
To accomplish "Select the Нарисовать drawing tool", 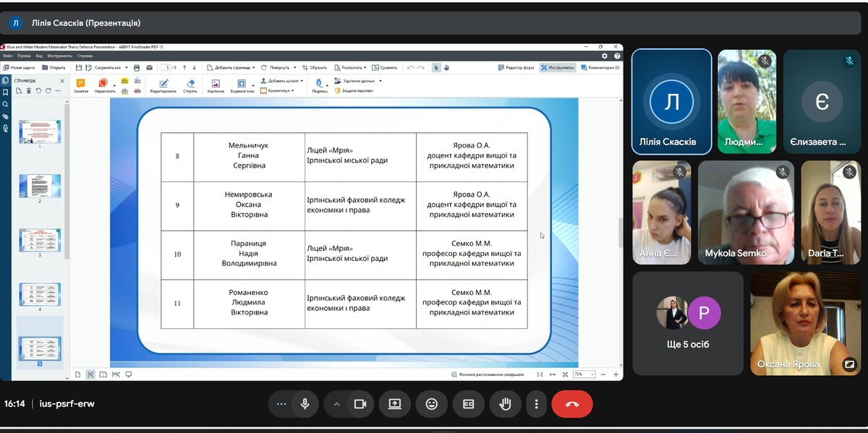I will click(x=103, y=86).
